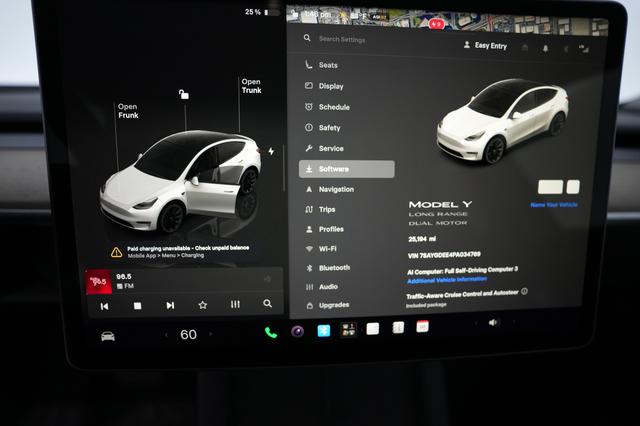Increase temperature with the right arrow
Image resolution: width=640 pixels, height=426 pixels.
(211, 334)
